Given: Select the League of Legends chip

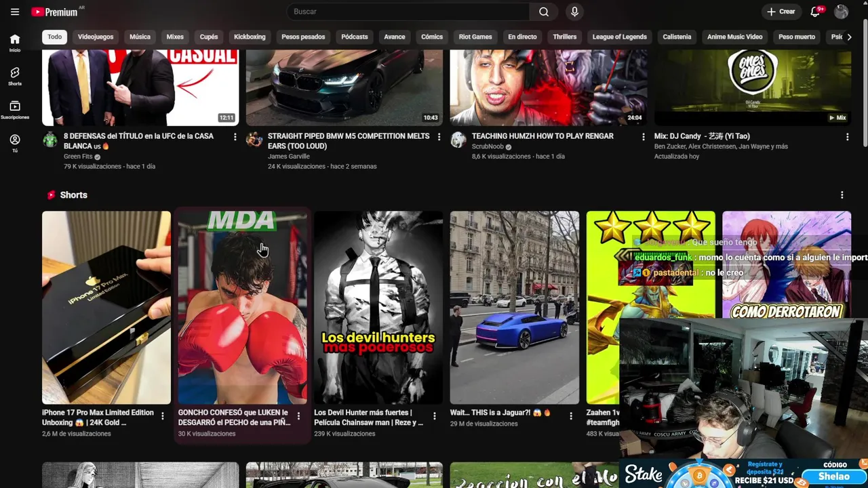Looking at the screenshot, I should click(620, 37).
